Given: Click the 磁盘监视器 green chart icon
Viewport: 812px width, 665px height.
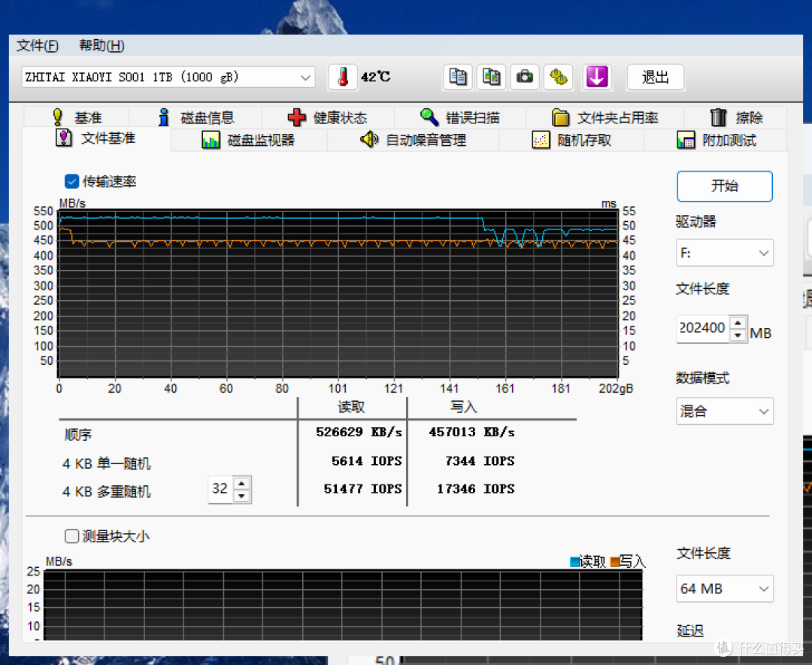Looking at the screenshot, I should 211,140.
